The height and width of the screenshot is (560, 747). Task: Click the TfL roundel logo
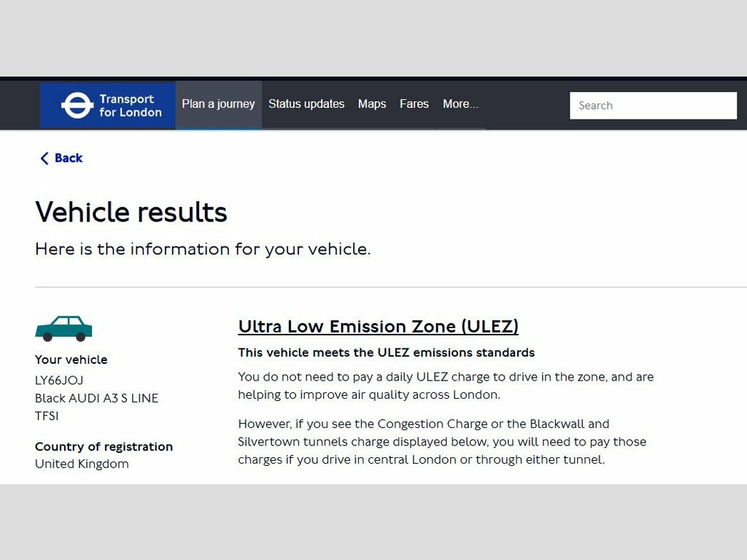click(77, 105)
